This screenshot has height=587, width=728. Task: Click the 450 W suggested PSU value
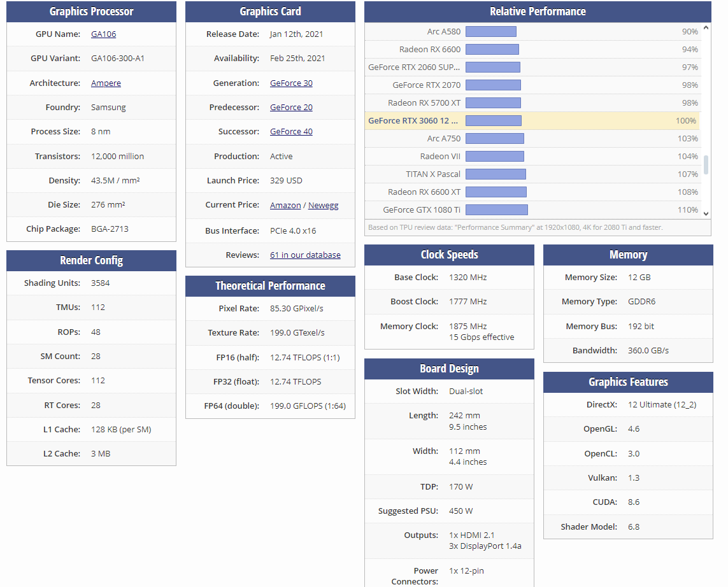pos(460,511)
